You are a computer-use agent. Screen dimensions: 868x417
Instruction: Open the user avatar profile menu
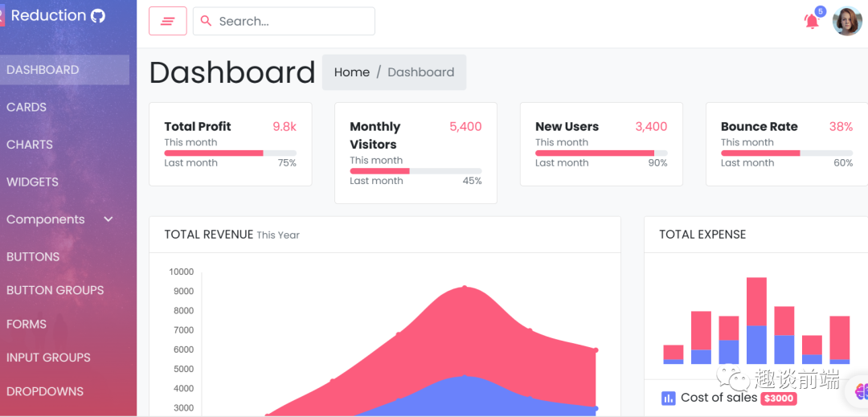point(848,21)
